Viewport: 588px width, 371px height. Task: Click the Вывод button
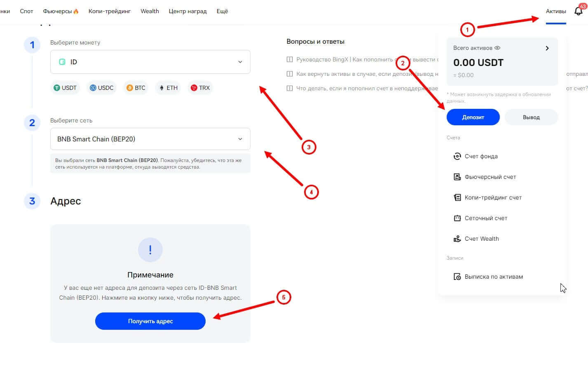pyautogui.click(x=531, y=117)
